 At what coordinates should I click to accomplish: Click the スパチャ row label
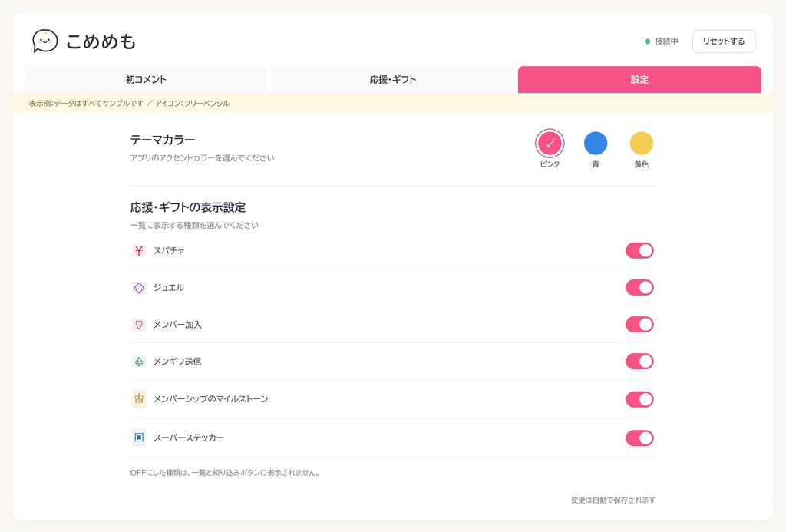tap(169, 251)
